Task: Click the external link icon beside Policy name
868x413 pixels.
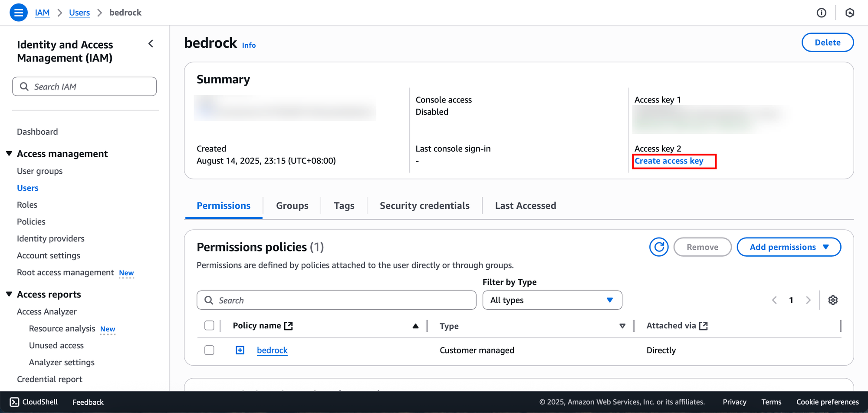Action: pos(289,326)
